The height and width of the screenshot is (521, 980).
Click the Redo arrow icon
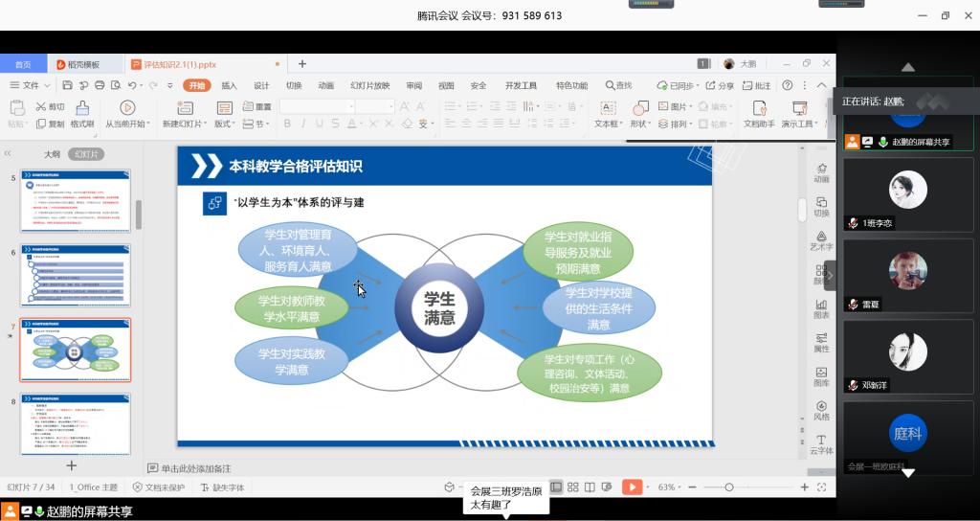coord(153,85)
